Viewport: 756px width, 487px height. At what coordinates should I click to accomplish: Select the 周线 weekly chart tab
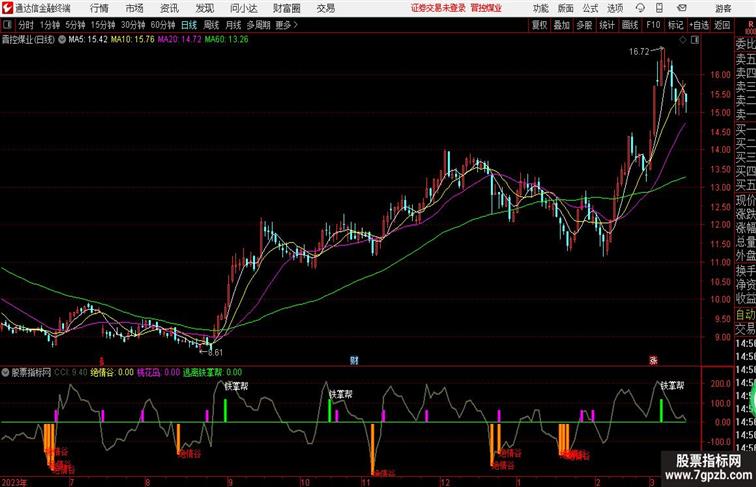(211, 25)
